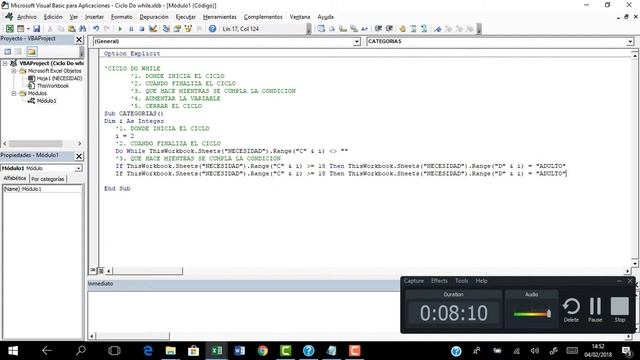Click the Reset (stop) toolbar icon

tap(142, 29)
